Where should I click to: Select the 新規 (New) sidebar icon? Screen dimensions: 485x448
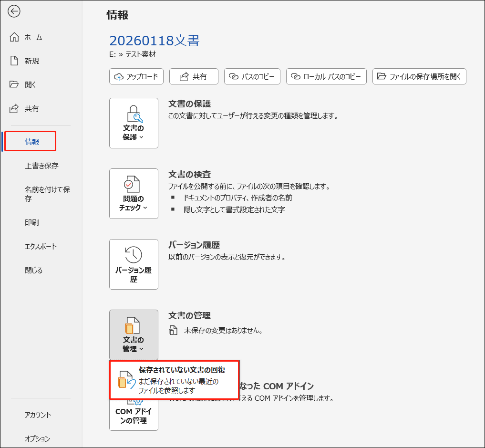(x=29, y=61)
